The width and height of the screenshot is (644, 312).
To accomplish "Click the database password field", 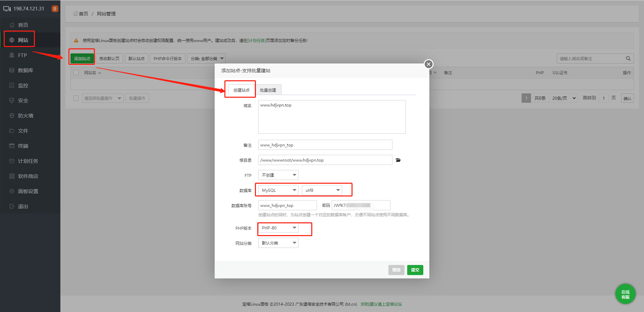I will [361, 205].
